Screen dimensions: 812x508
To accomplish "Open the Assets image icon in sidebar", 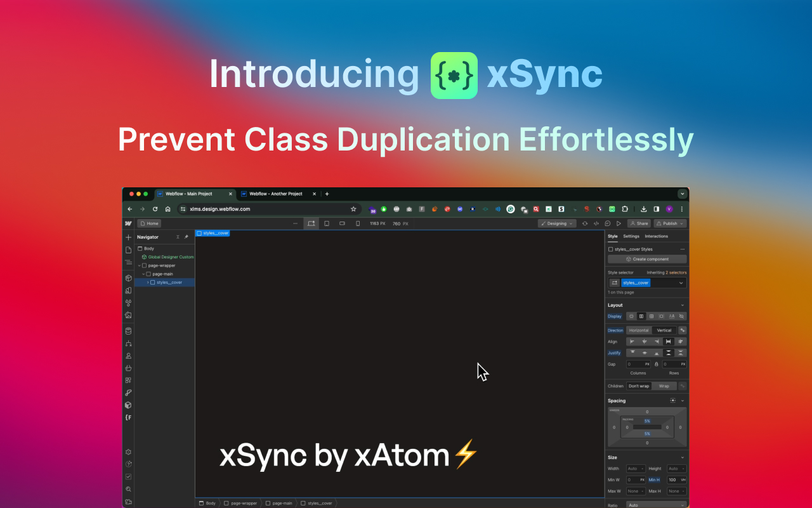I will click(128, 315).
